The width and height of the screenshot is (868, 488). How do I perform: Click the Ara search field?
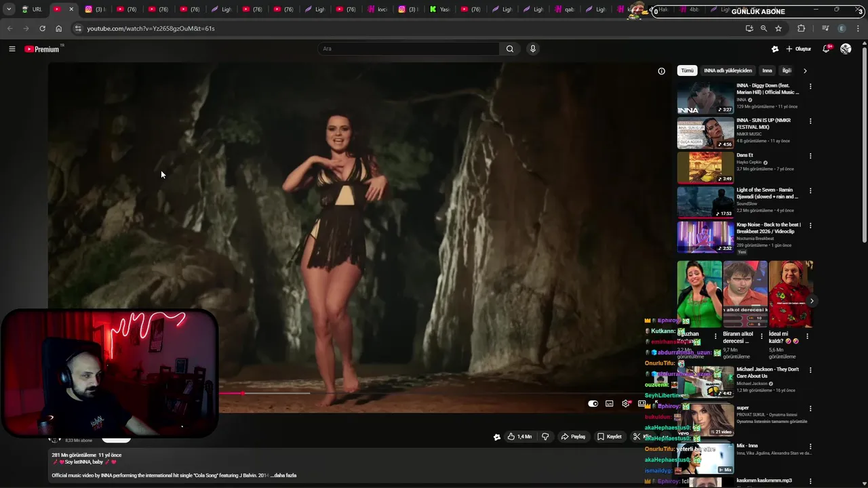pos(408,49)
